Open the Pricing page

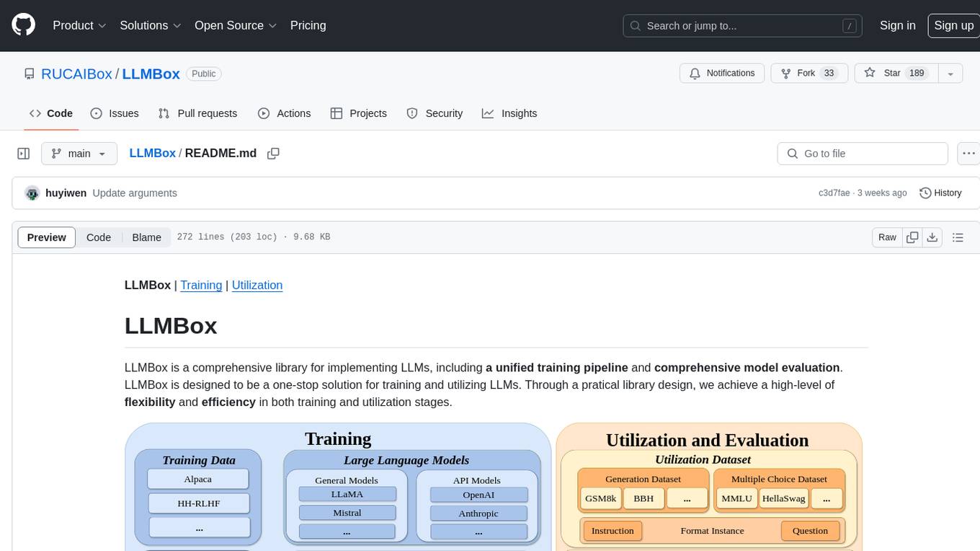point(308,25)
